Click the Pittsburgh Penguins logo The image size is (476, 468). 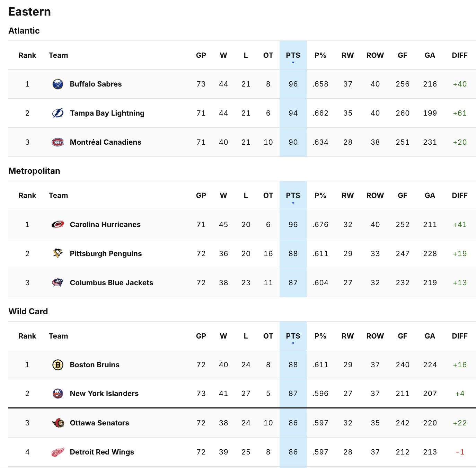click(58, 254)
